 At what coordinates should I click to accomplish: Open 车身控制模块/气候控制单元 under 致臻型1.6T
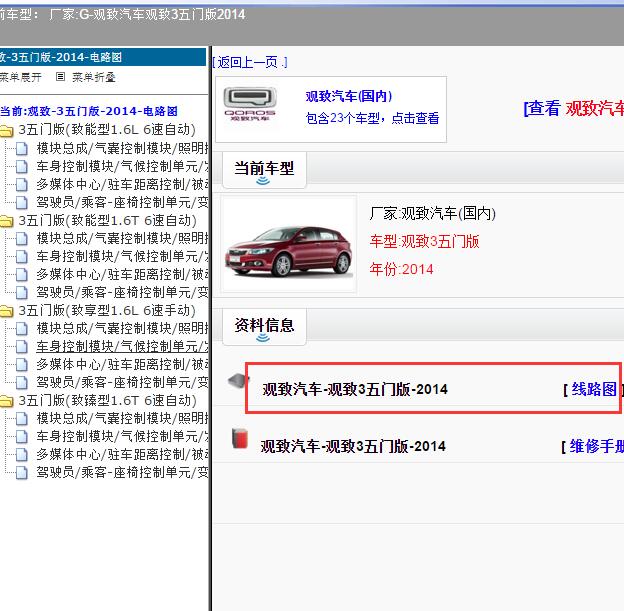click(122, 436)
